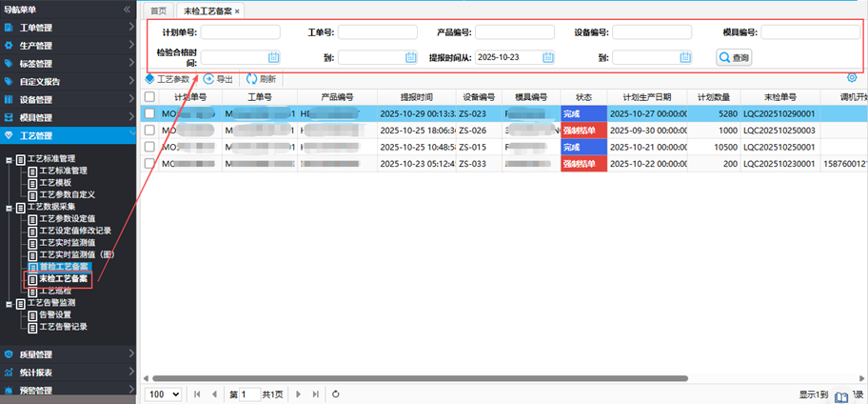Switch to the 首页 tab
This screenshot has width=868, height=404.
point(159,10)
